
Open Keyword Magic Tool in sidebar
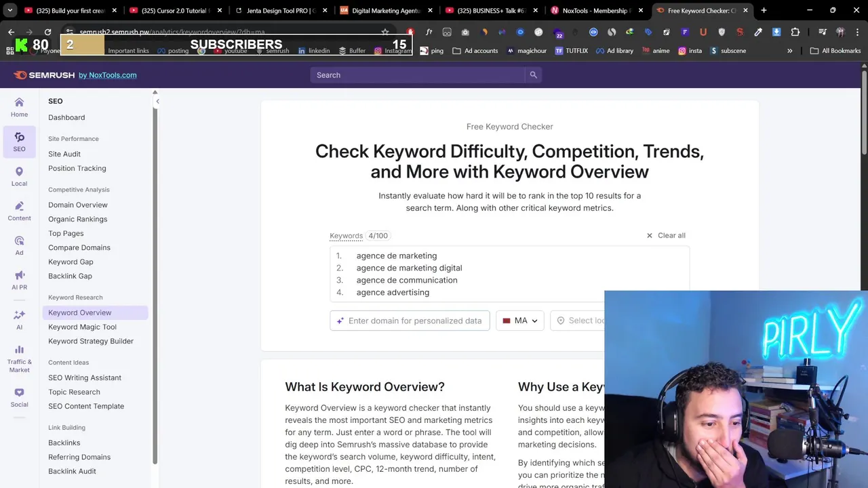pyautogui.click(x=82, y=327)
